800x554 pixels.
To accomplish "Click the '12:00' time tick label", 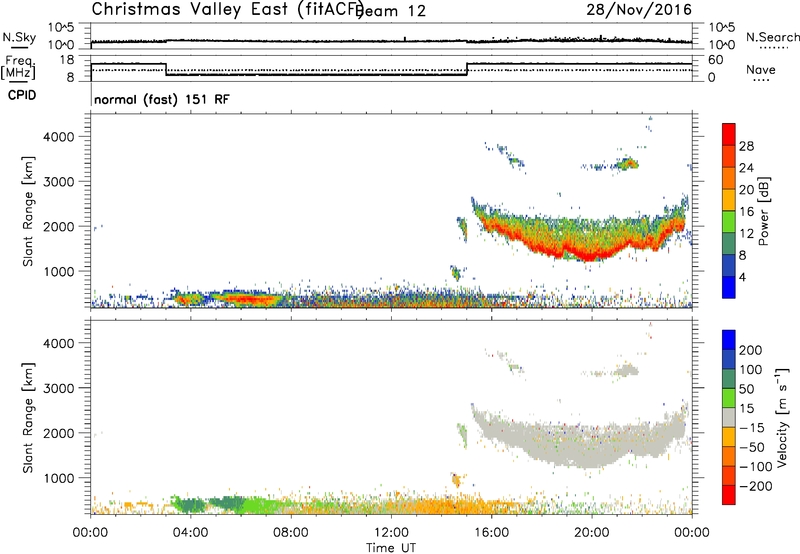I will [391, 533].
